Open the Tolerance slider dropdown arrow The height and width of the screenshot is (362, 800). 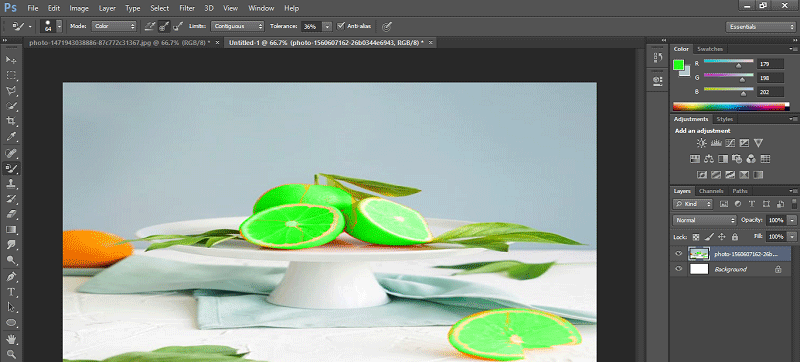(327, 26)
